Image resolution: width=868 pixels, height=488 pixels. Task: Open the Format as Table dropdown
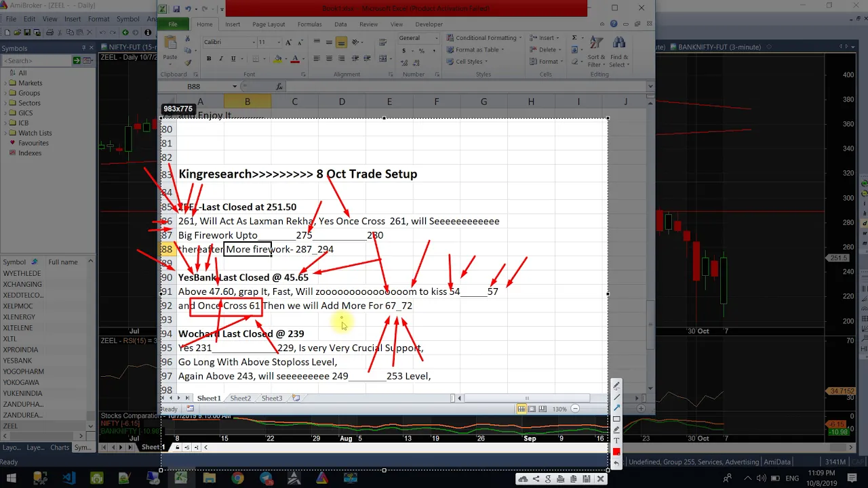(x=475, y=49)
